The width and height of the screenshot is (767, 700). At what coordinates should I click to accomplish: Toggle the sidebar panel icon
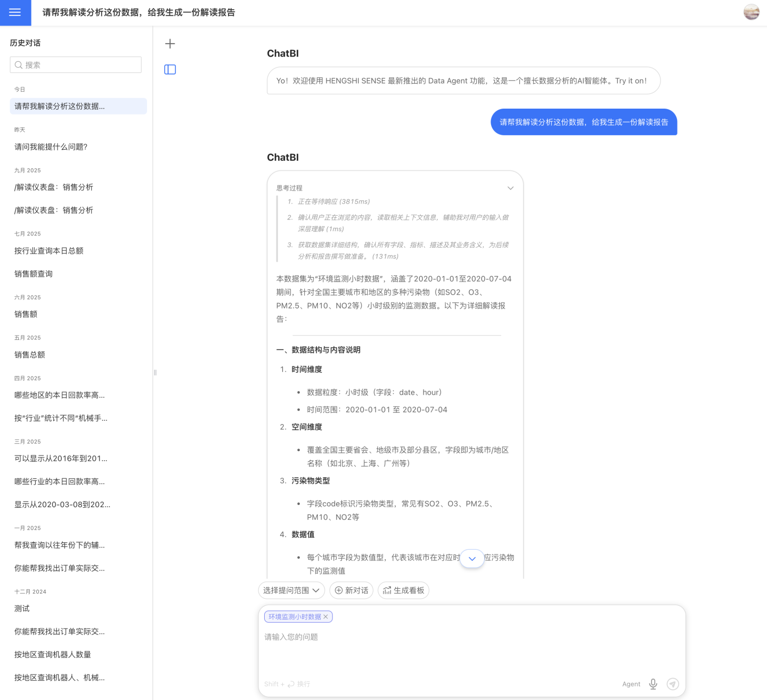170,70
